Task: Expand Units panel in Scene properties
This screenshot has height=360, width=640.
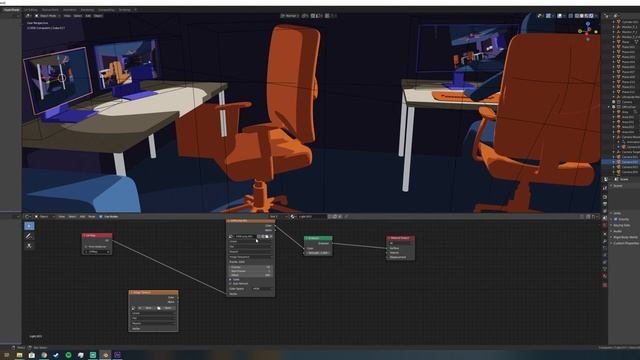Action: click(x=617, y=213)
